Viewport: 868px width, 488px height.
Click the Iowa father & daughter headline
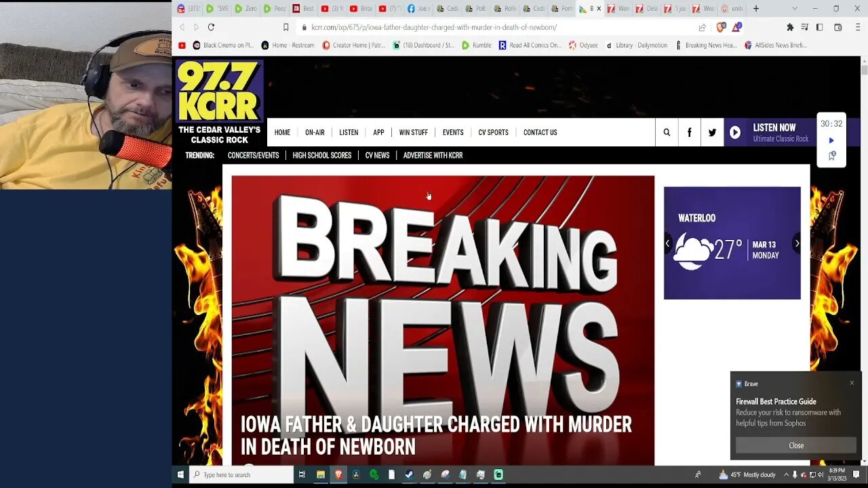coord(436,436)
